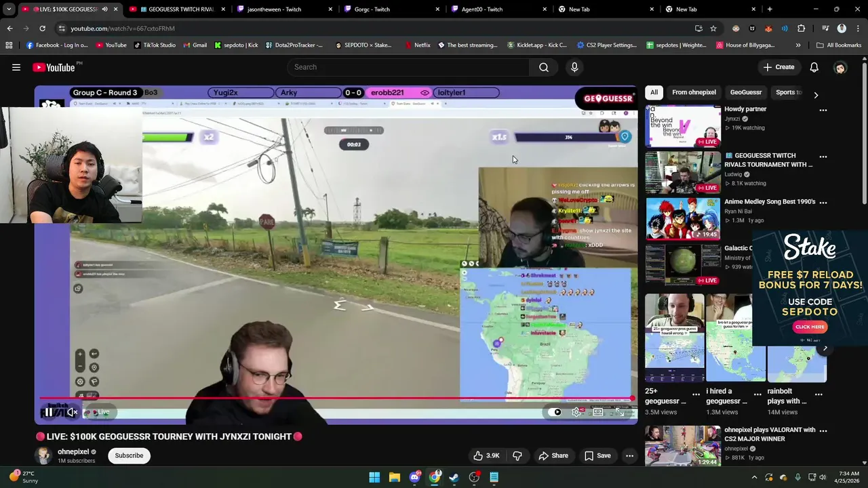Open video player settings gear

[x=576, y=412]
